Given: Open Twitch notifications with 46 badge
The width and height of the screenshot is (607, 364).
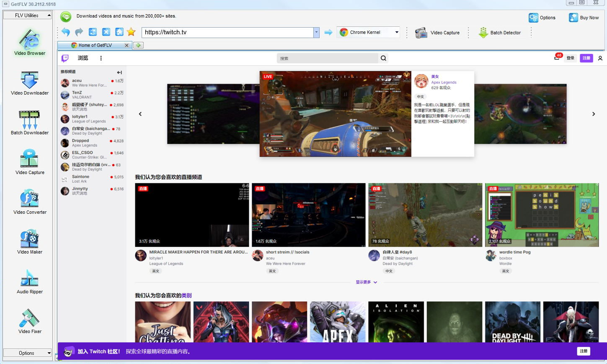Looking at the screenshot, I should coord(557,57).
